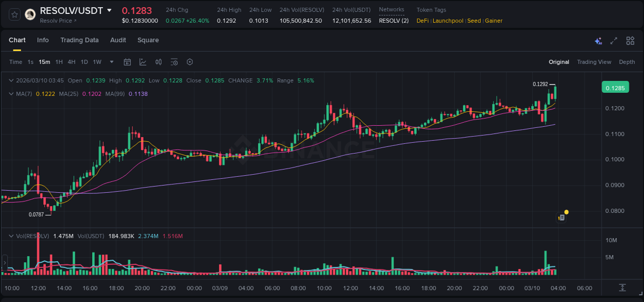Open the indicators settings icon
Image resolution: width=644 pixels, height=302 pixels.
tap(174, 62)
